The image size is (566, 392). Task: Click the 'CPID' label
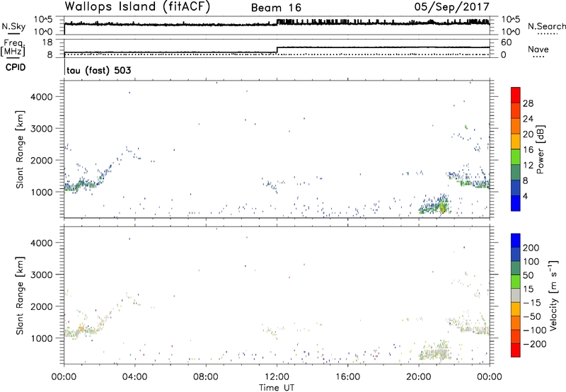[16, 67]
